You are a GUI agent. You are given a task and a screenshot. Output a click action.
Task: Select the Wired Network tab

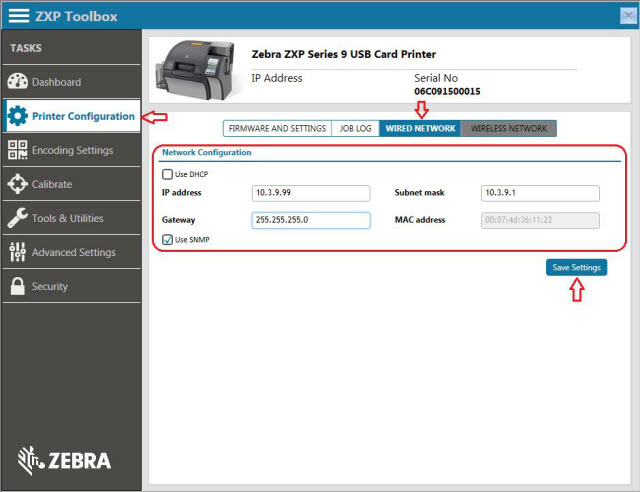(x=420, y=129)
